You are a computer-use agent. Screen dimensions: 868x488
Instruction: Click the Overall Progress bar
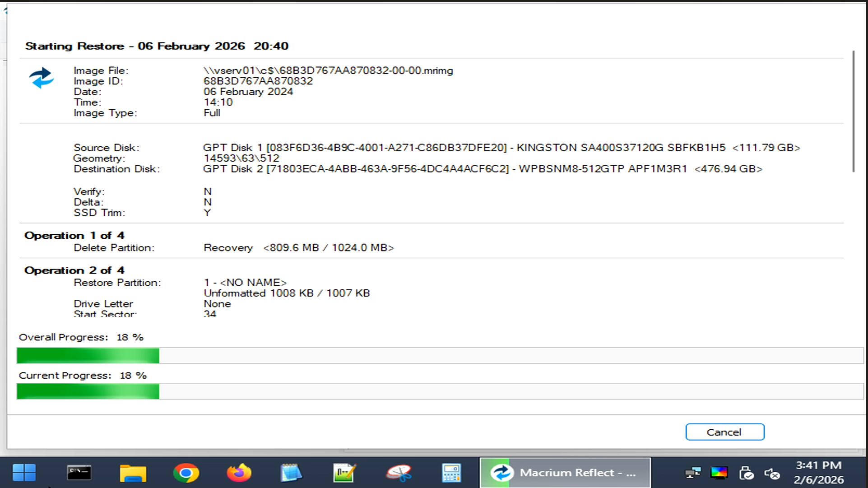point(440,356)
